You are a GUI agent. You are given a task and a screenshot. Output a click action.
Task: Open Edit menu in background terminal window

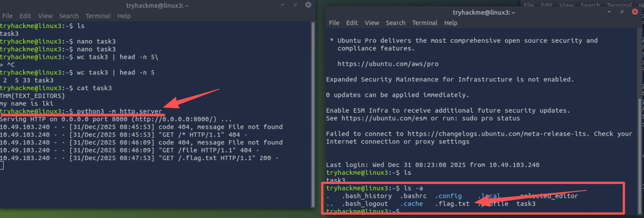click(547, 5)
